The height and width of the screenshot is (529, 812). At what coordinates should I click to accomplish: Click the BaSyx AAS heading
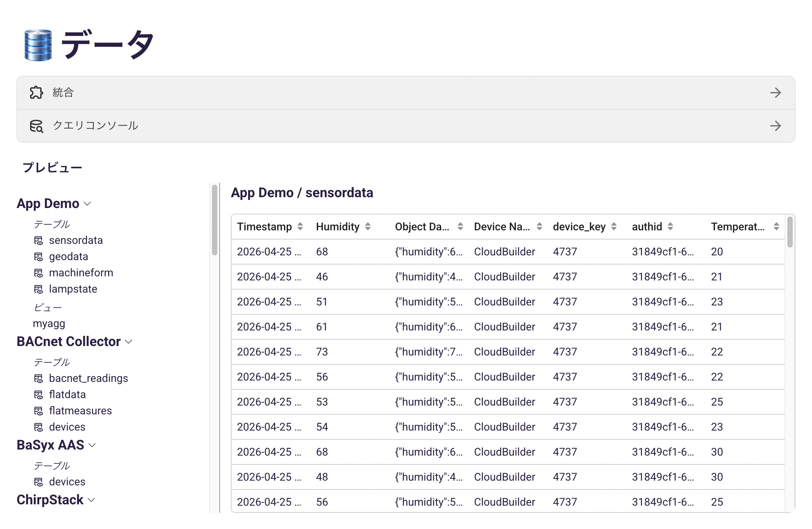50,445
